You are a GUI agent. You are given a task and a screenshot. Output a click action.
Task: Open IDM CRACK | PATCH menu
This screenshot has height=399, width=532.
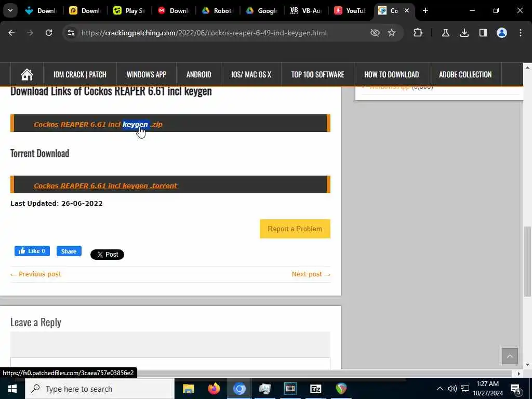point(79,74)
